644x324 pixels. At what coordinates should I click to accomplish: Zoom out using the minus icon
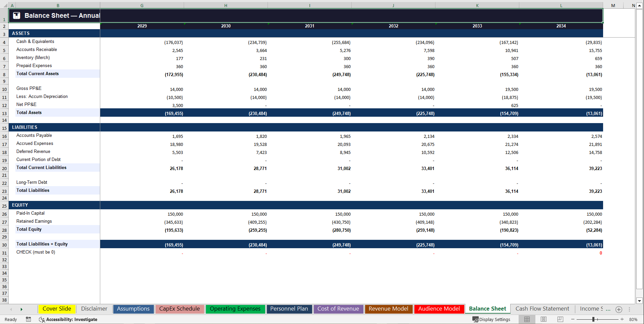coord(573,319)
